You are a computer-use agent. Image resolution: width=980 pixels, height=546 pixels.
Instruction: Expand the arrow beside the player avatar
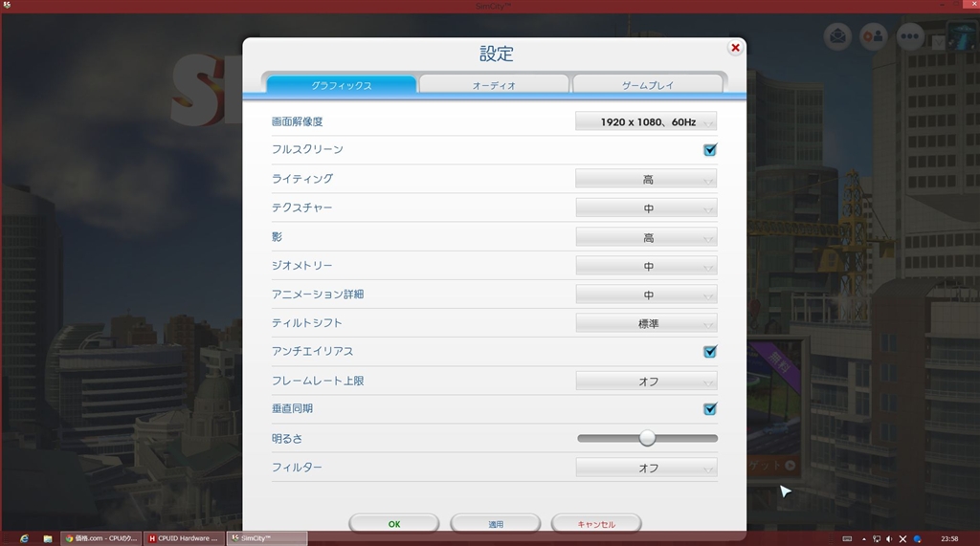[x=938, y=42]
